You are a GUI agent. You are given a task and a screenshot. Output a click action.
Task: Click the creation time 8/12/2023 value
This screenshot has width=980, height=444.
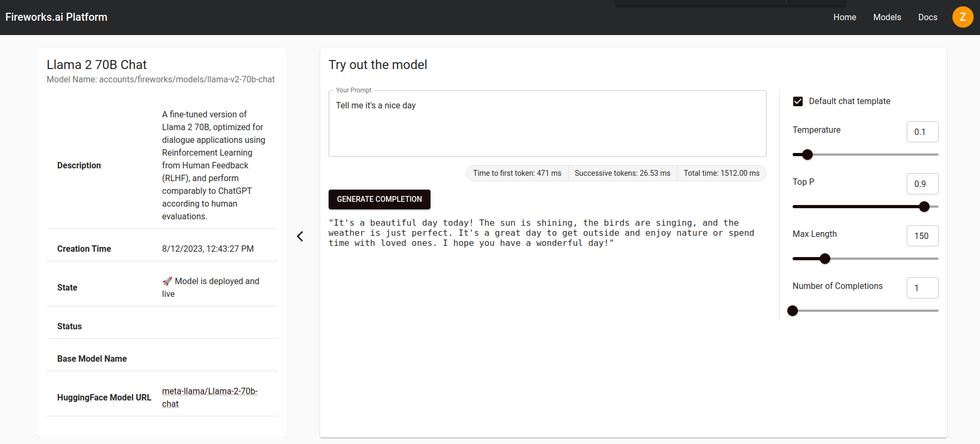click(208, 249)
